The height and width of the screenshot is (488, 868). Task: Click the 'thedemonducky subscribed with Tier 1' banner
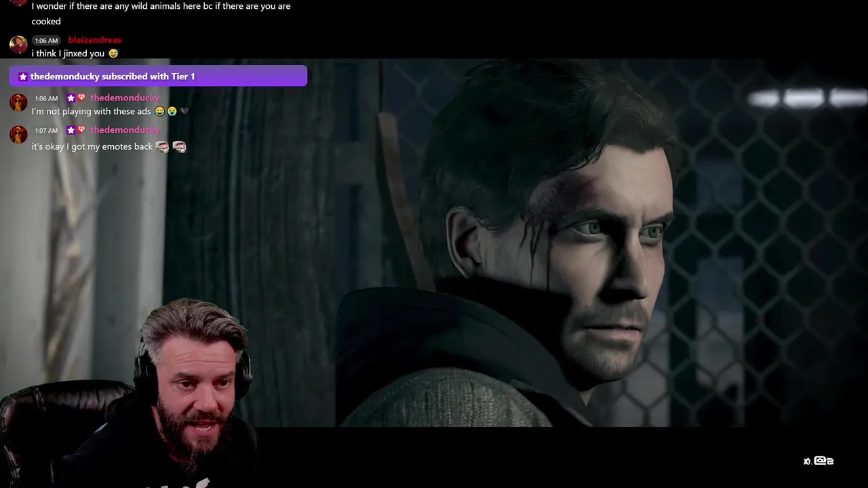[158, 76]
